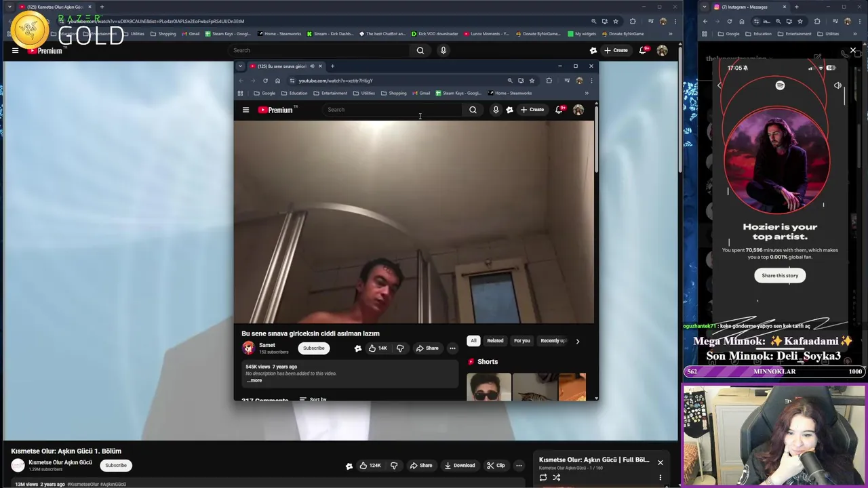Open the cat Shorts thumbnail
Image resolution: width=868 pixels, height=488 pixels.
coord(535,386)
